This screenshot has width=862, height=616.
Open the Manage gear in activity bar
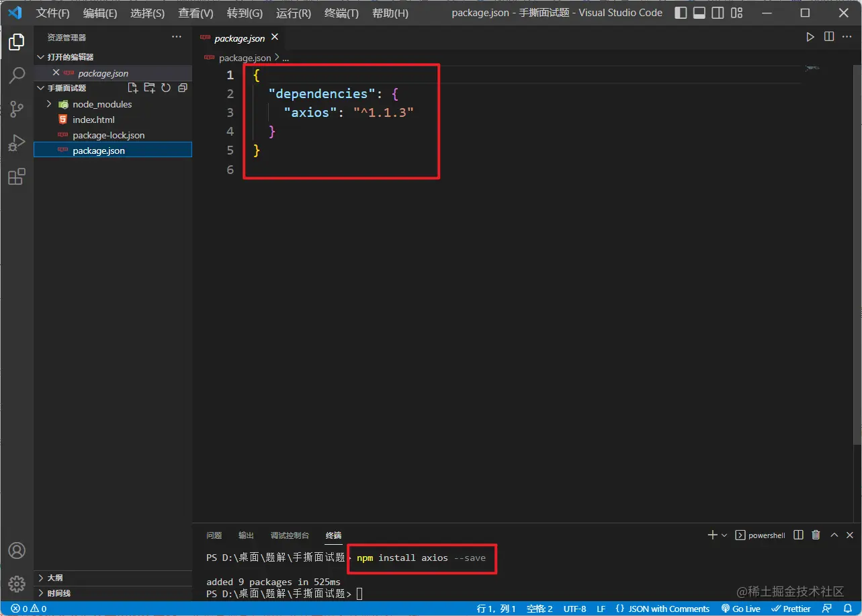pos(17,583)
